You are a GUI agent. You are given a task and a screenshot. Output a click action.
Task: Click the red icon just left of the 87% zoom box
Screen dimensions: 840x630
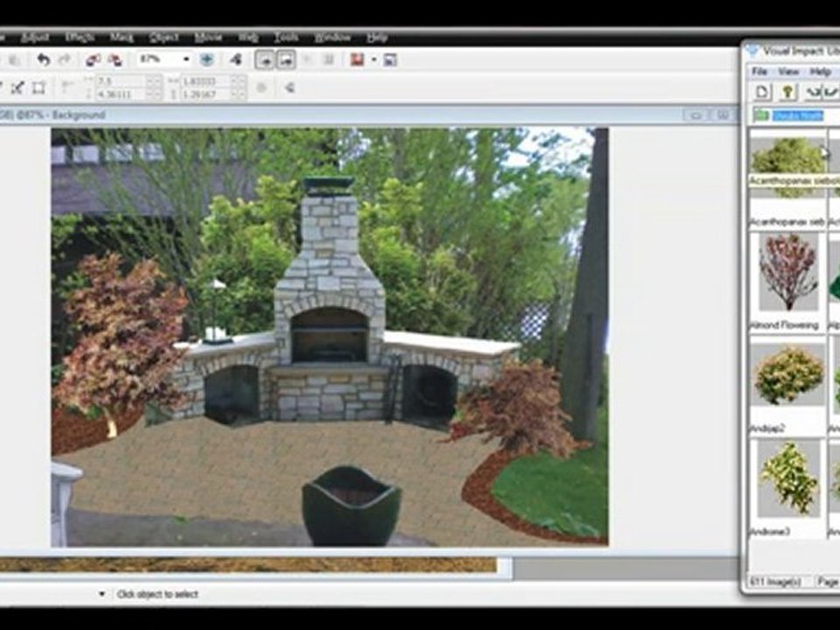115,60
